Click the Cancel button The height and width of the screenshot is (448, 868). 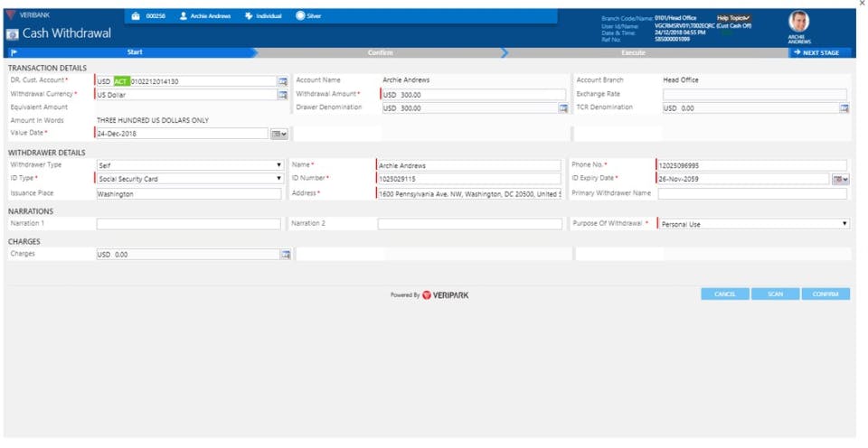tap(725, 294)
